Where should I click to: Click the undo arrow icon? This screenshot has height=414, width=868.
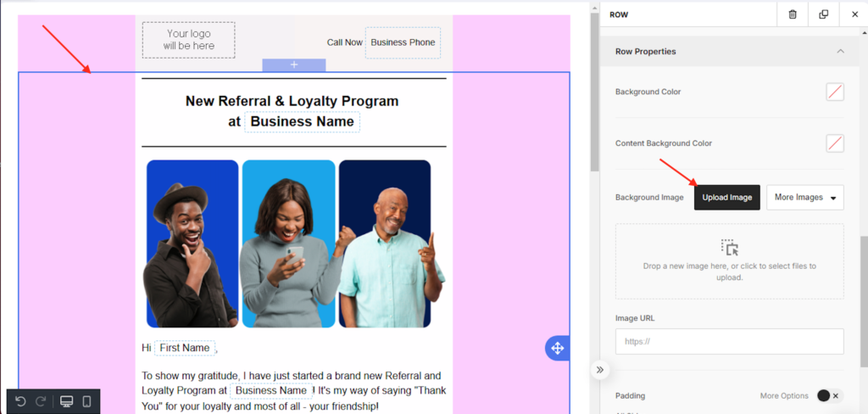21,401
